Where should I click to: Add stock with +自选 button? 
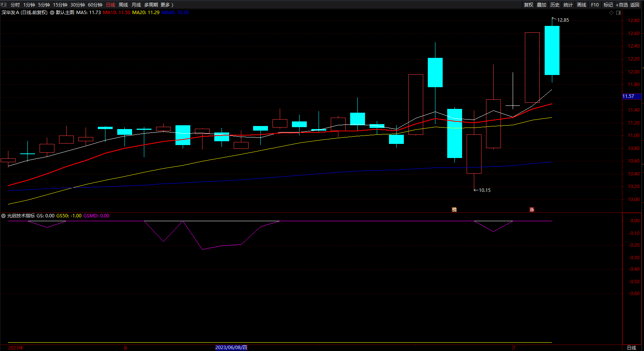click(622, 5)
